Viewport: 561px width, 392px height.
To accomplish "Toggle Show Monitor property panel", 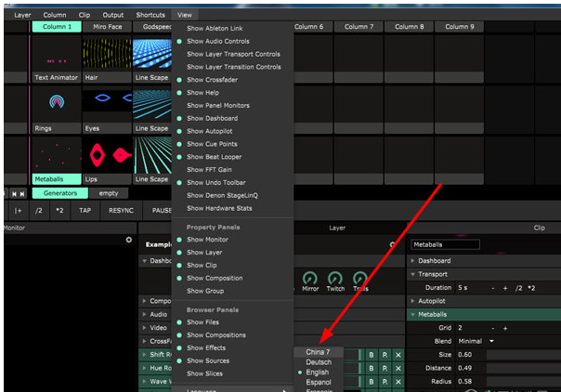I will [207, 240].
